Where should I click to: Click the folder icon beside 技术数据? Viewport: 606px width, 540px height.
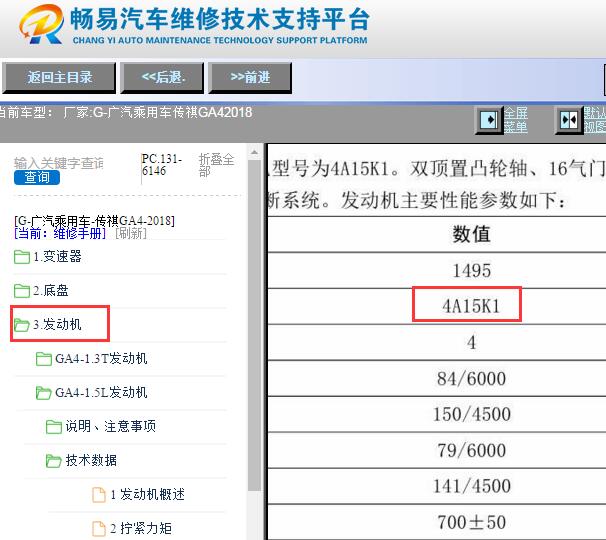[54, 461]
